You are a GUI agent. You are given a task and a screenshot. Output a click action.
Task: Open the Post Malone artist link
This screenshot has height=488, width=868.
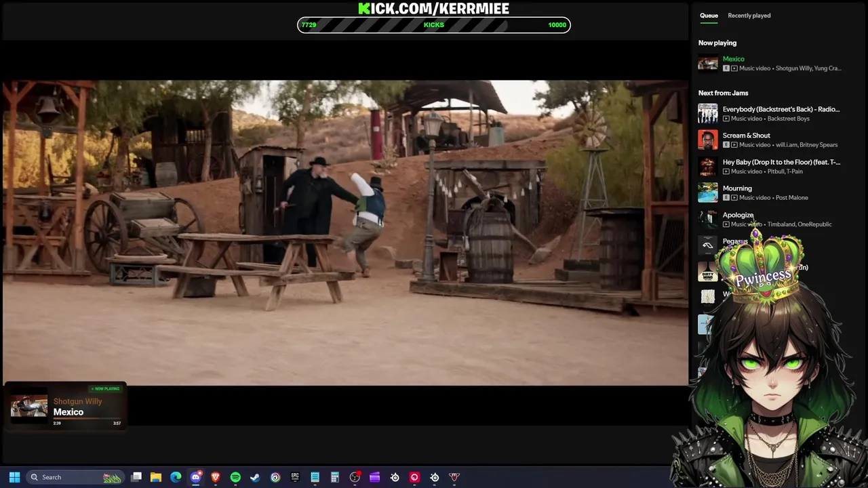pos(791,198)
